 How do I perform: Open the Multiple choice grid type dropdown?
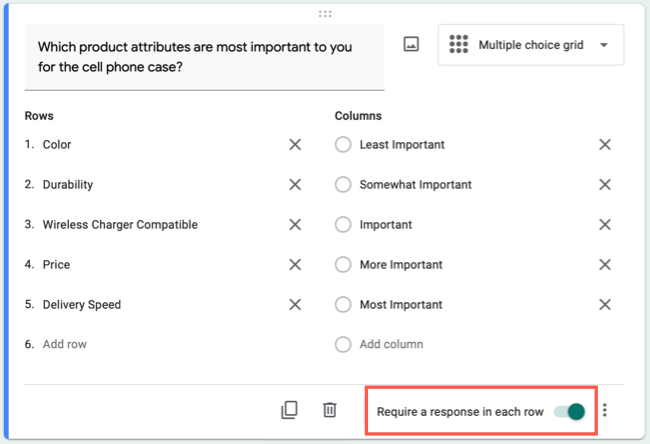(x=530, y=45)
